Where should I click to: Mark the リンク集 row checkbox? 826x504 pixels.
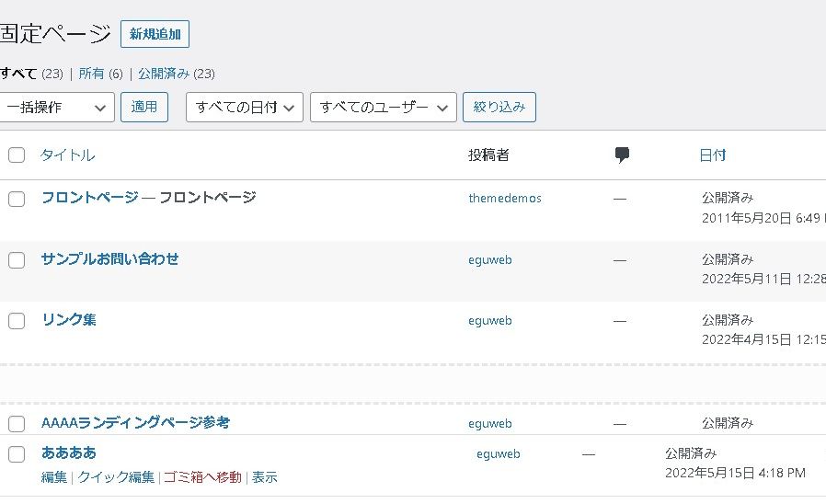coord(17,321)
